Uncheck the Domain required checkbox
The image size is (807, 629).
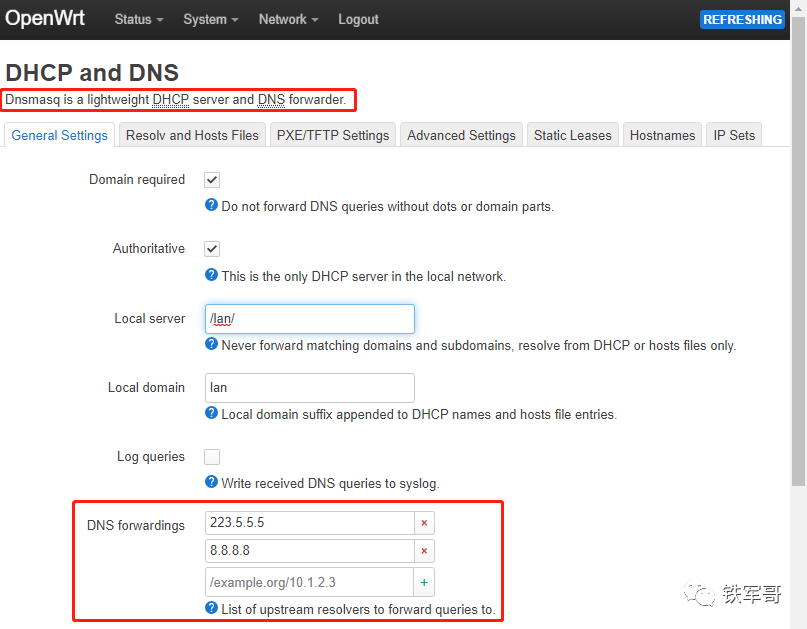click(213, 179)
